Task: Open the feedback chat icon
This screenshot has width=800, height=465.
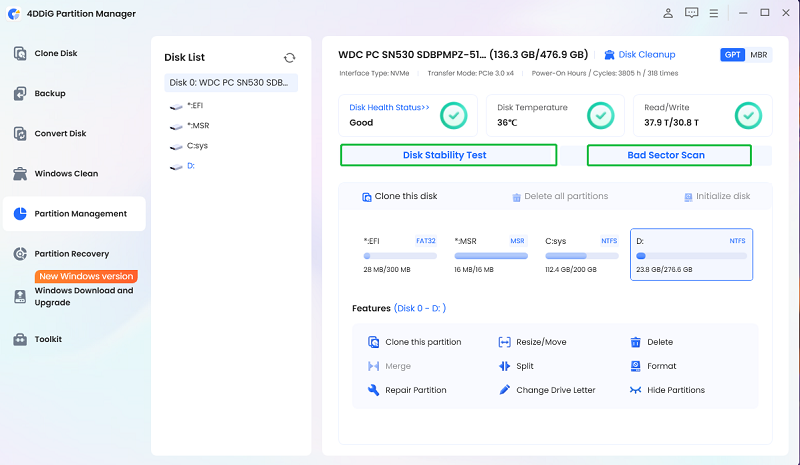Action: click(x=691, y=13)
